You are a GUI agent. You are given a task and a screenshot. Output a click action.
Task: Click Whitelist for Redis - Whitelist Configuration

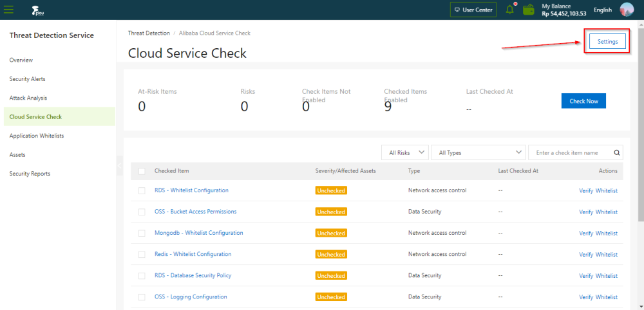pos(606,255)
